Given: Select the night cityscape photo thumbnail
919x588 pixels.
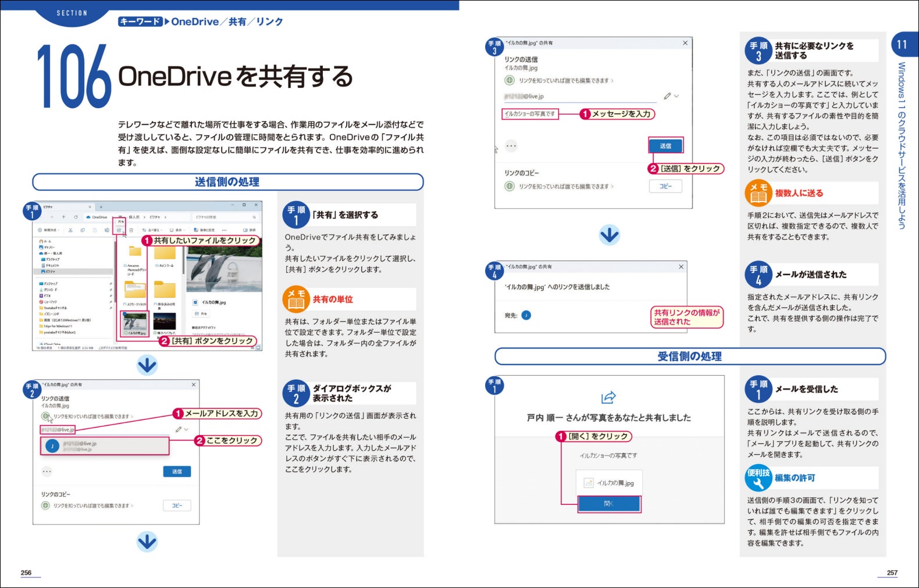Looking at the screenshot, I should [165, 322].
